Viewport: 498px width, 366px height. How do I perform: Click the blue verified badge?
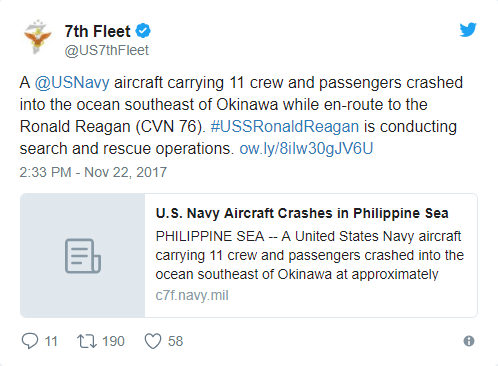point(143,31)
